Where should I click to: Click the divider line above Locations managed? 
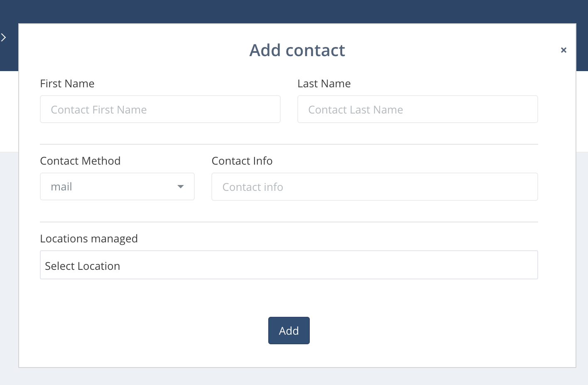point(289,222)
